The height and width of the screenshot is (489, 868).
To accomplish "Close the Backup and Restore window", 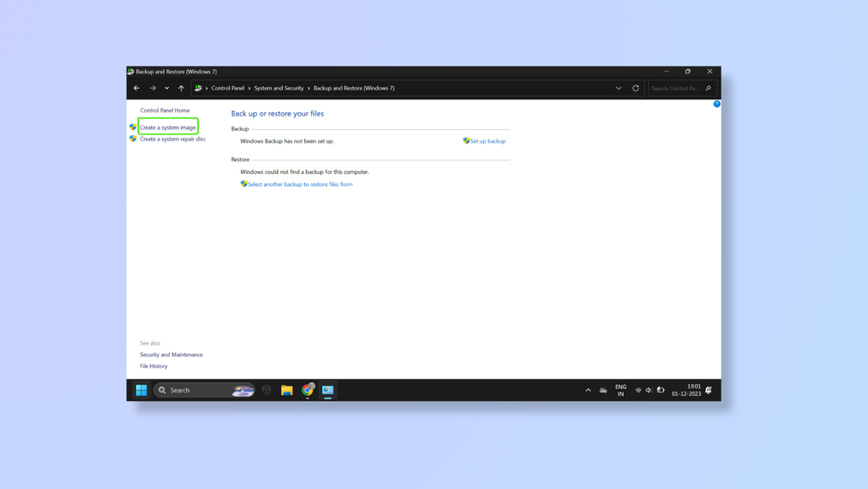I will 710,72.
